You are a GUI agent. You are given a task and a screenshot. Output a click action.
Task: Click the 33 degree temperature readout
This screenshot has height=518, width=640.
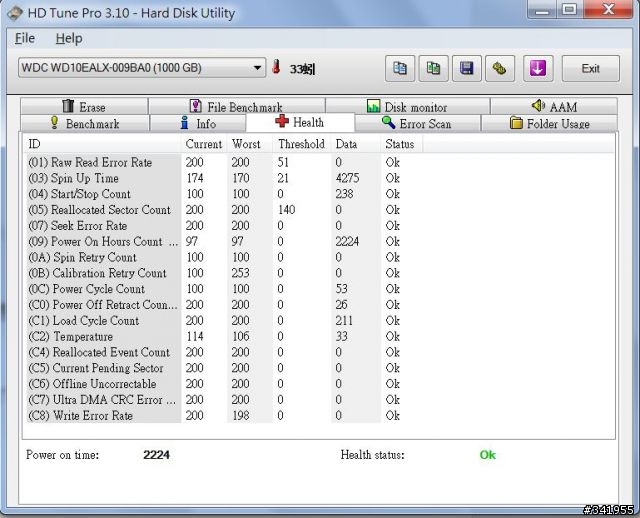(x=302, y=69)
